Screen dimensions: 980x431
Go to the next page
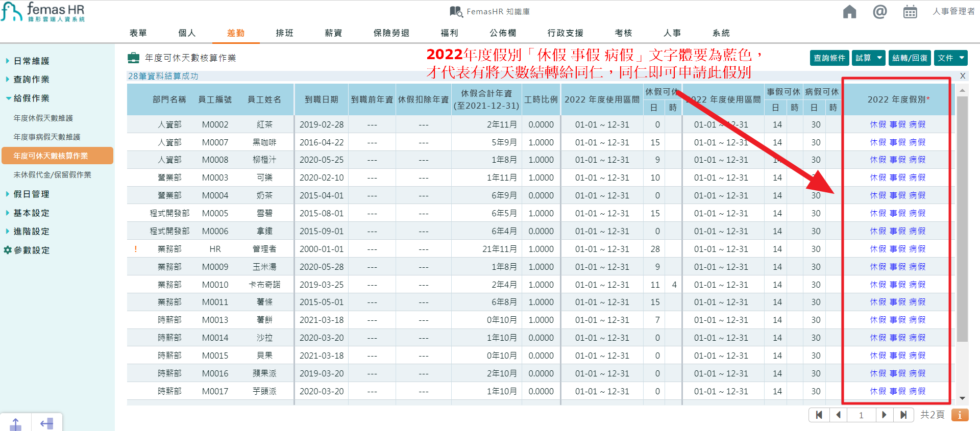click(x=884, y=415)
